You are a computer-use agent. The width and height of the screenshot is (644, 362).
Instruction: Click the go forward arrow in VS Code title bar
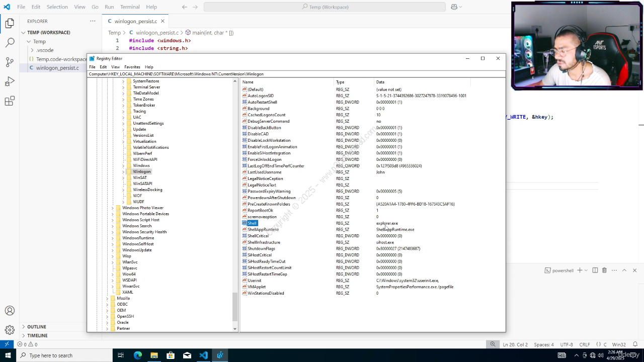tap(195, 7)
